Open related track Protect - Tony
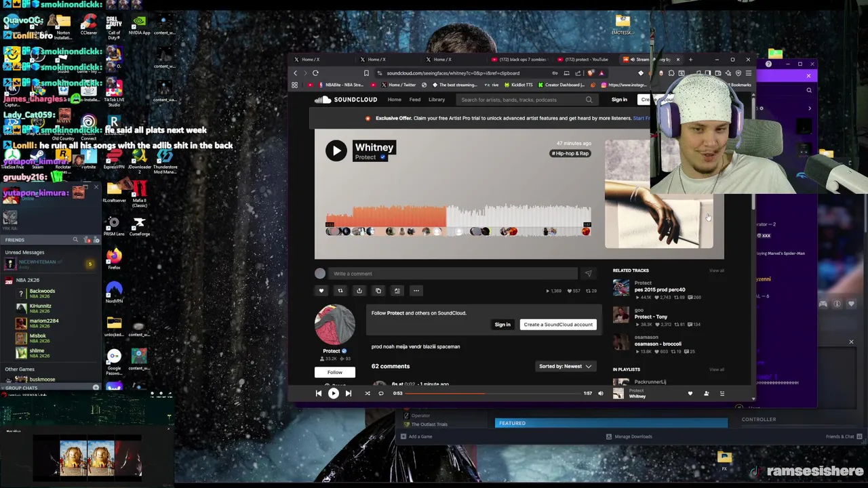The image size is (868, 488). (x=651, y=317)
